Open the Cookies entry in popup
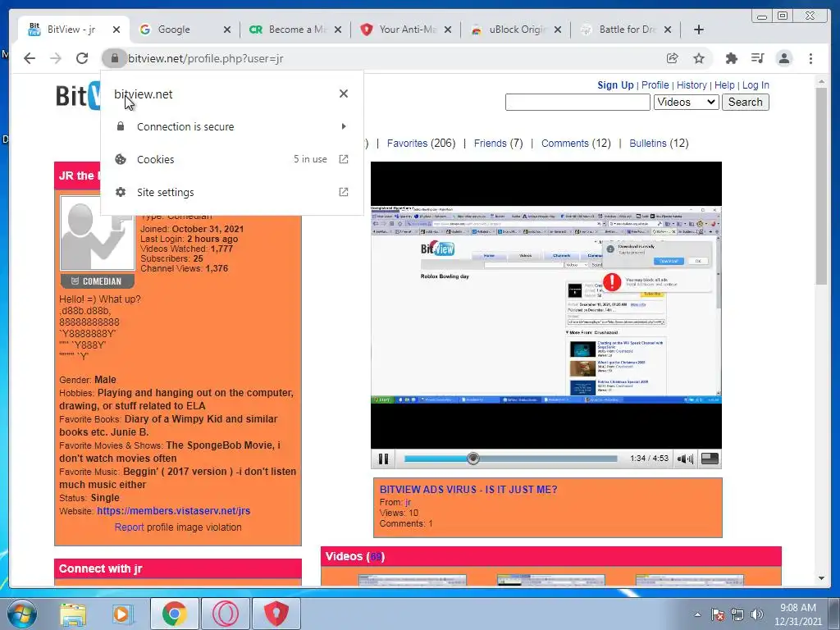The height and width of the screenshot is (630, 840). pyautogui.click(x=232, y=159)
